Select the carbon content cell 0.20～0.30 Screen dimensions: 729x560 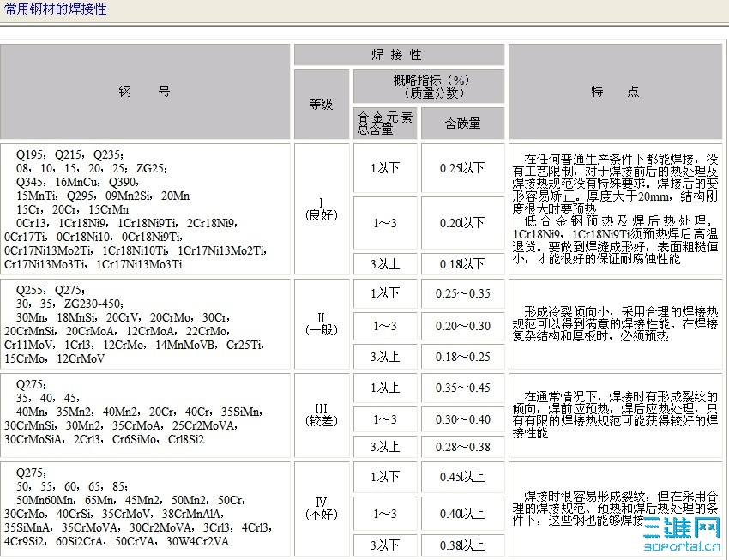(x=462, y=326)
